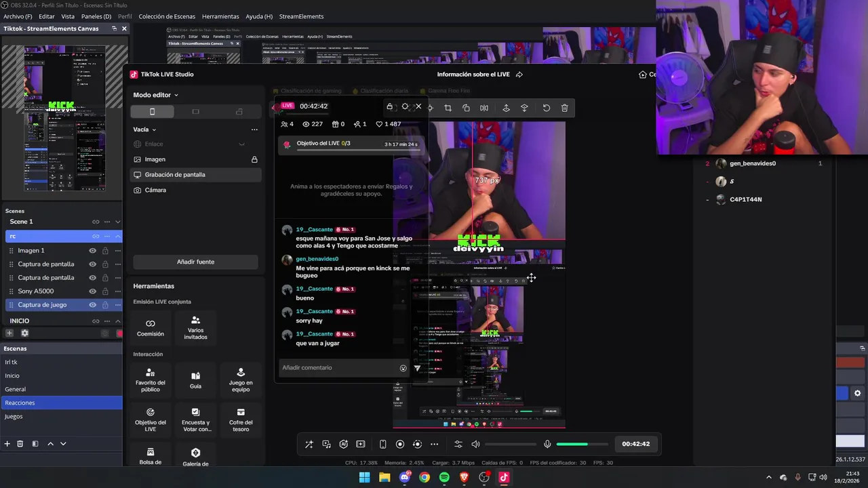Delete selected source with trash icon
The width and height of the screenshot is (868, 488).
(x=564, y=108)
